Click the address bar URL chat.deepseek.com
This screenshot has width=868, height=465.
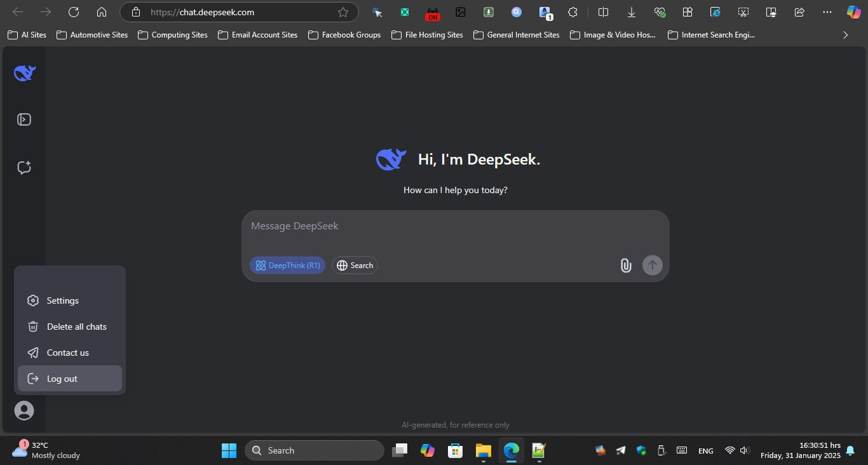tap(203, 12)
